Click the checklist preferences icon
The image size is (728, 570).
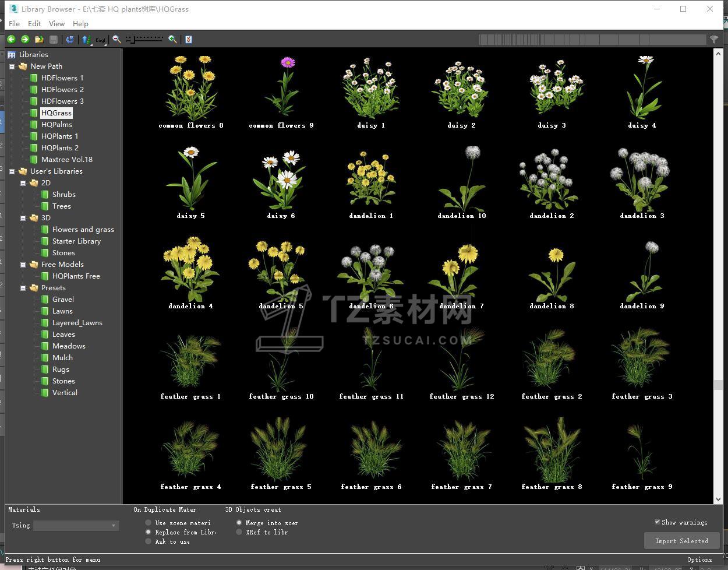[x=188, y=39]
